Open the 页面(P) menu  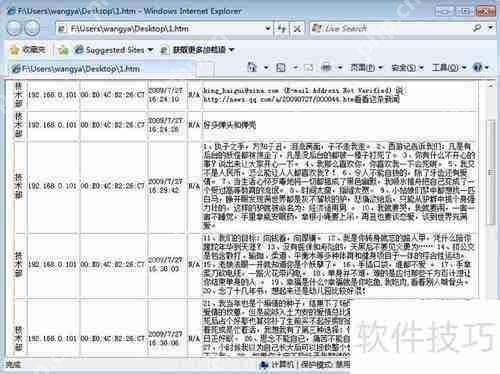click(x=366, y=68)
